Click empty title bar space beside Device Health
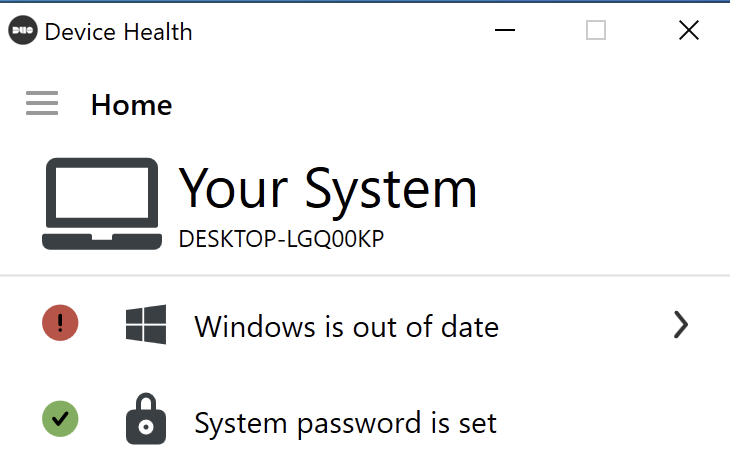This screenshot has height=470, width=730. [x=340, y=31]
